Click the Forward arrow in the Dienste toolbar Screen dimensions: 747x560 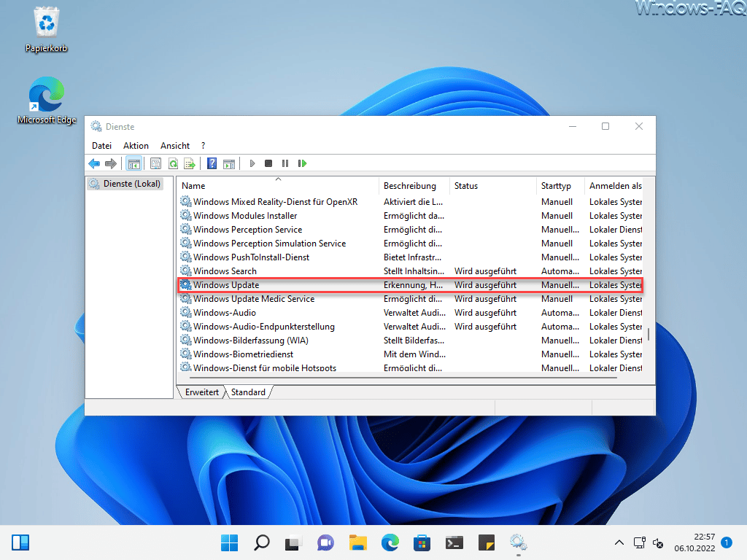(x=111, y=164)
